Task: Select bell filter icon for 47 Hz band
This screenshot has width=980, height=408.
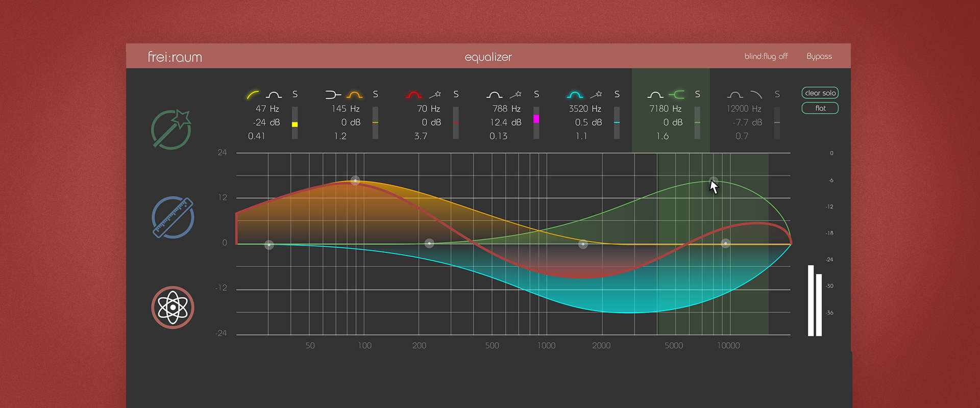Action: coord(274,94)
